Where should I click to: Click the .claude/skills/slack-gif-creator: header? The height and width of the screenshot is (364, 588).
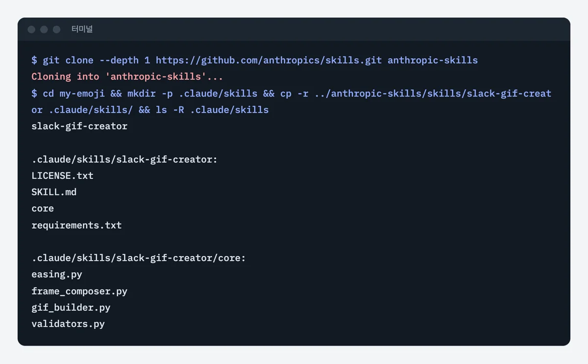(x=124, y=159)
